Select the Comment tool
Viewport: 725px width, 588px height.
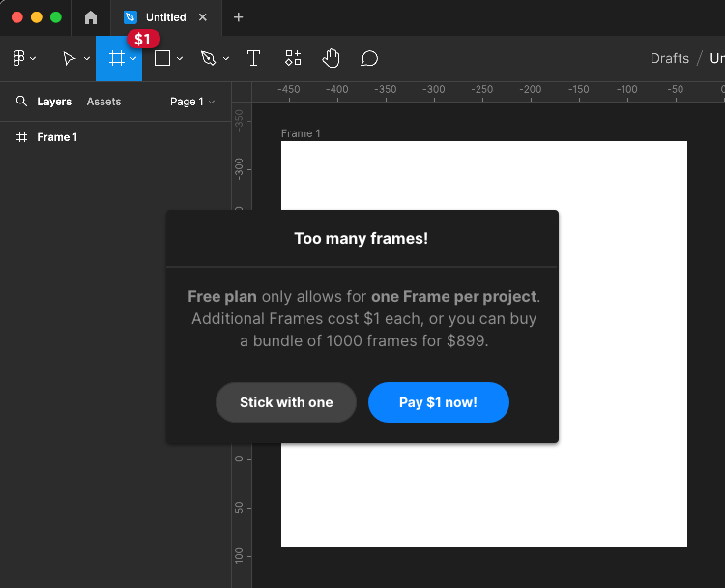tap(369, 58)
